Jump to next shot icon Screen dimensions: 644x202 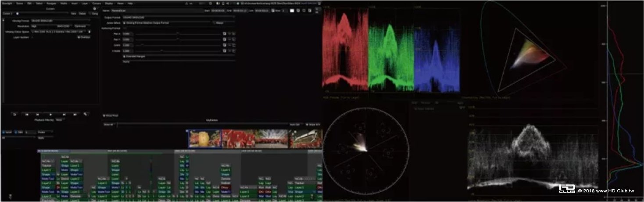pyautogui.click(x=75, y=114)
